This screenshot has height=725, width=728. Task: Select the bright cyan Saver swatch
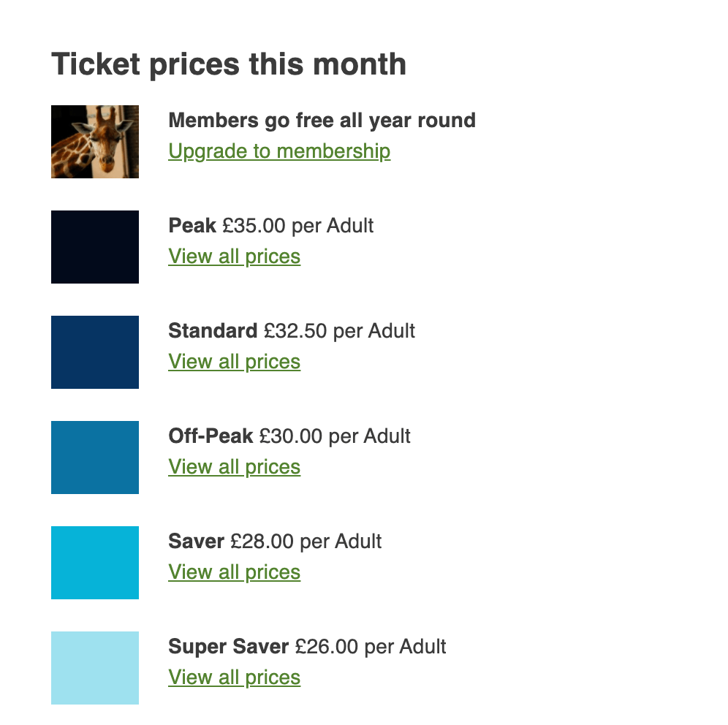95,563
